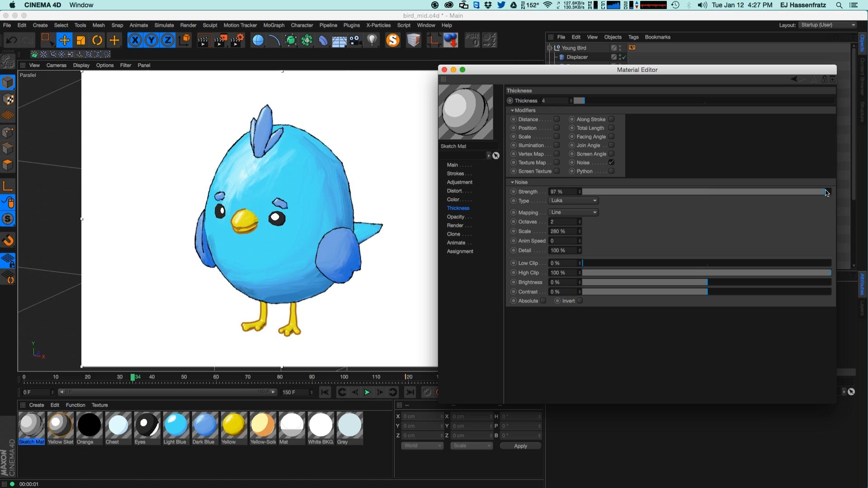Select the Rotate tool icon
The width and height of the screenshot is (868, 488).
tap(97, 40)
